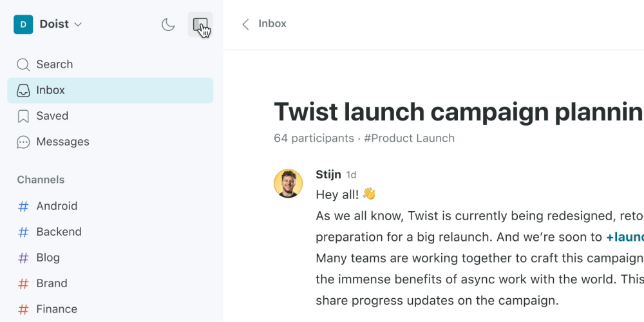This screenshot has width=644, height=322.
Task: Click the Backend channel hash icon
Action: click(23, 232)
